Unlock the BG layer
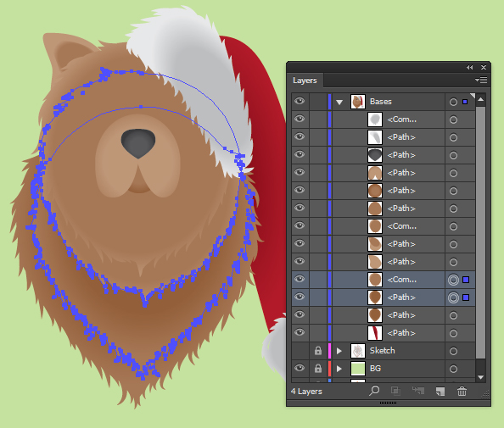This screenshot has width=504, height=428. pos(318,369)
